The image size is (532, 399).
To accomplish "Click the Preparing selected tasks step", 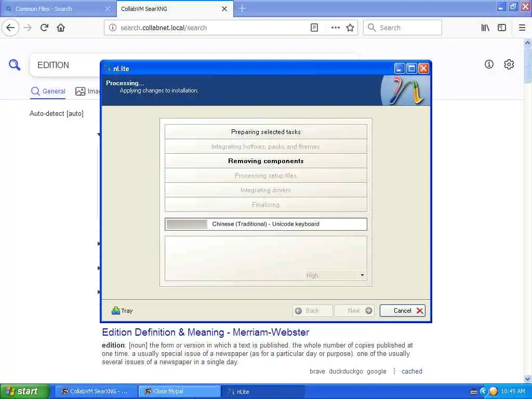I will [x=265, y=131].
